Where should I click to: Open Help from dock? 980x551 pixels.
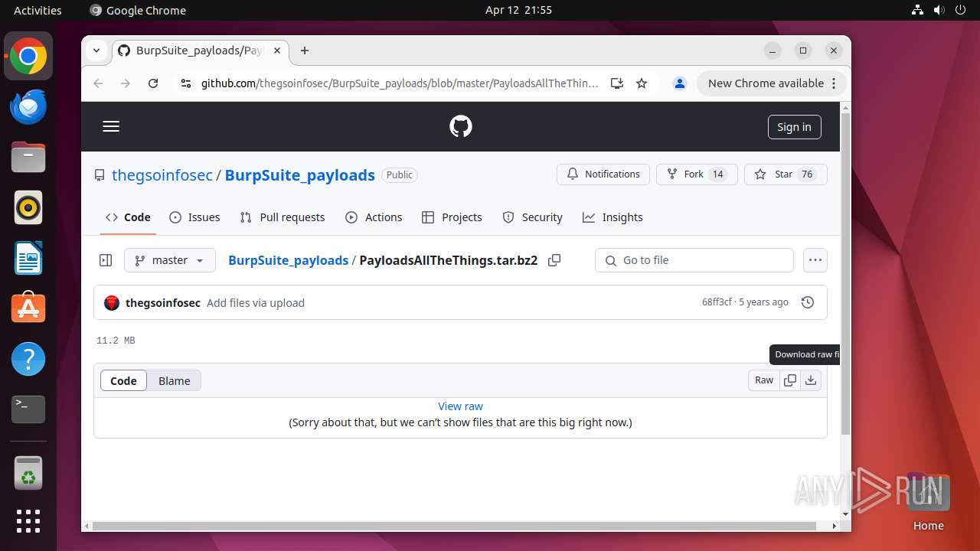(x=28, y=359)
